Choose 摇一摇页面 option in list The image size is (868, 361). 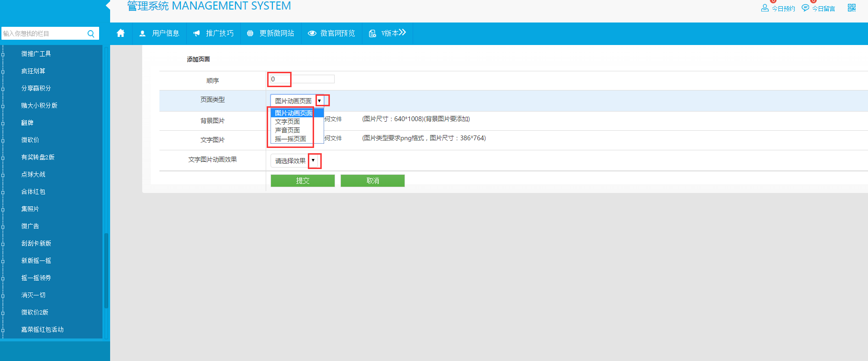click(290, 139)
